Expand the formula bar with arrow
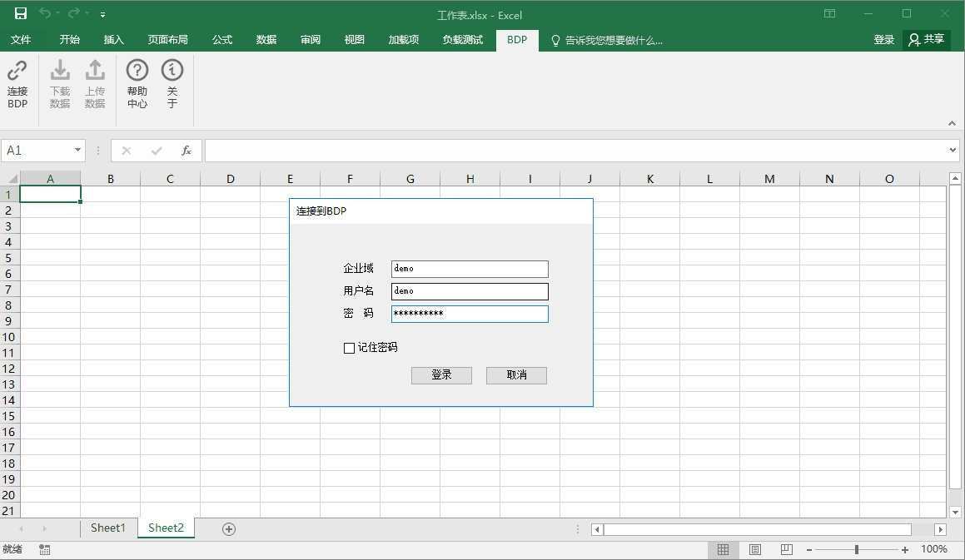 point(953,150)
